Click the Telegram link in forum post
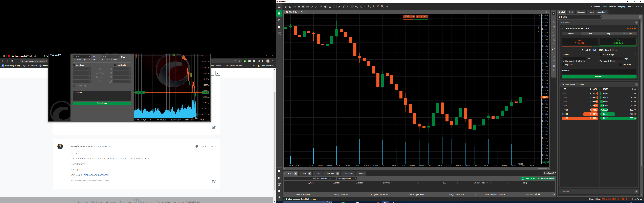The image size is (644, 203). (x=87, y=175)
